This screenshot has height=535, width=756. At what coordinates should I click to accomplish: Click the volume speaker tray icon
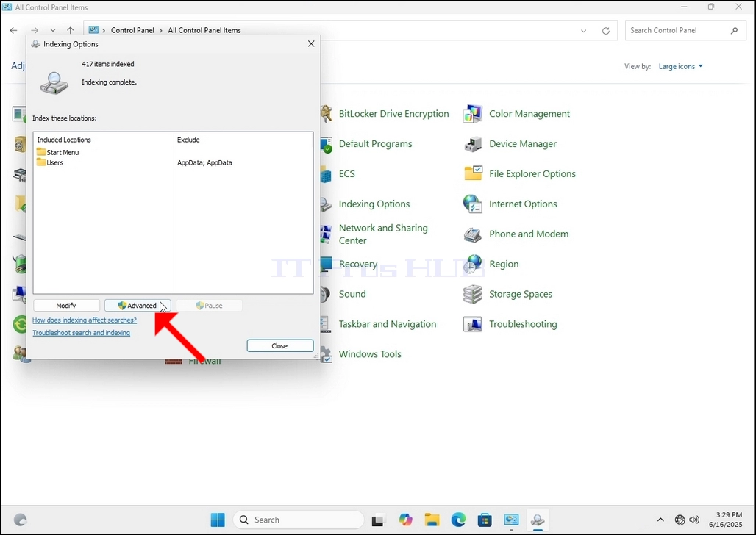pyautogui.click(x=694, y=520)
